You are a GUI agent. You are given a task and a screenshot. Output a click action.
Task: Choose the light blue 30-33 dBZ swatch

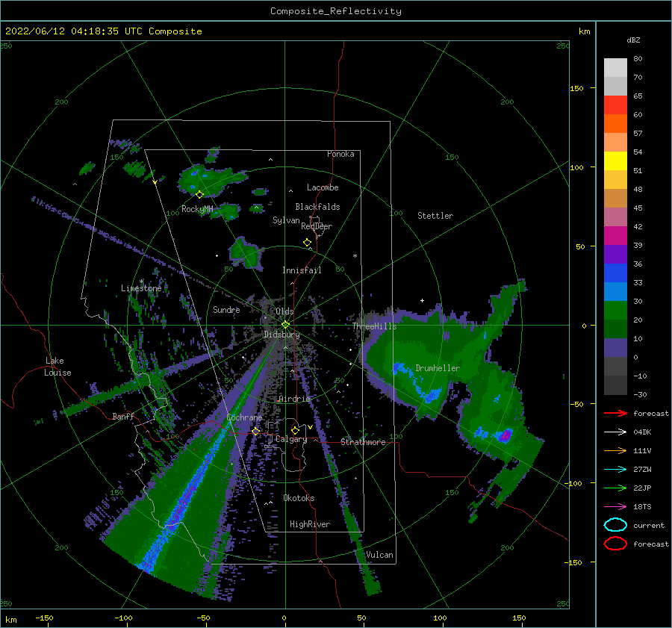coord(615,291)
